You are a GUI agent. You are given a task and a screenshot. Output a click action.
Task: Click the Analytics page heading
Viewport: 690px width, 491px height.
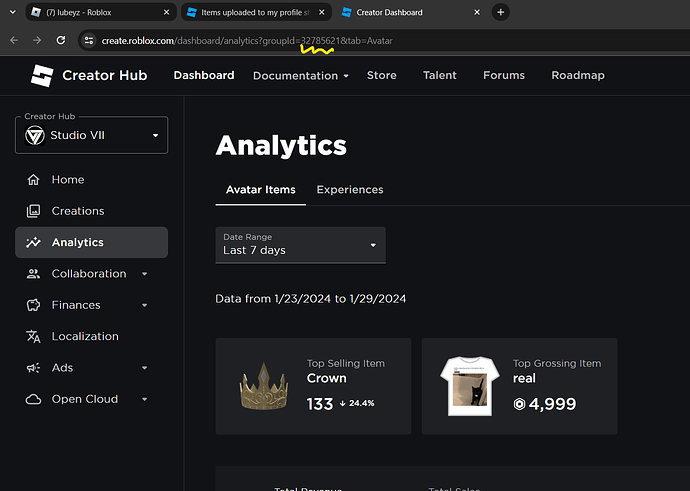pyautogui.click(x=281, y=145)
